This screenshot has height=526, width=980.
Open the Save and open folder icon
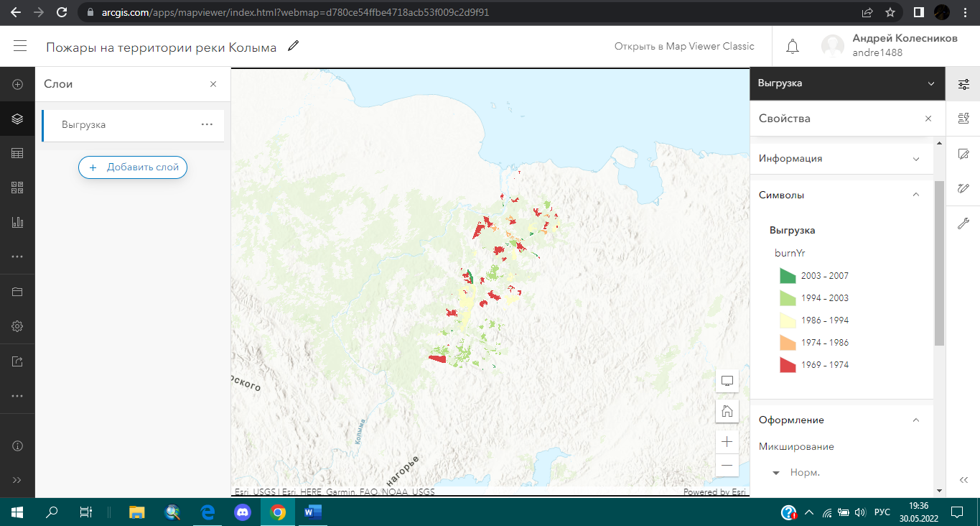18,292
